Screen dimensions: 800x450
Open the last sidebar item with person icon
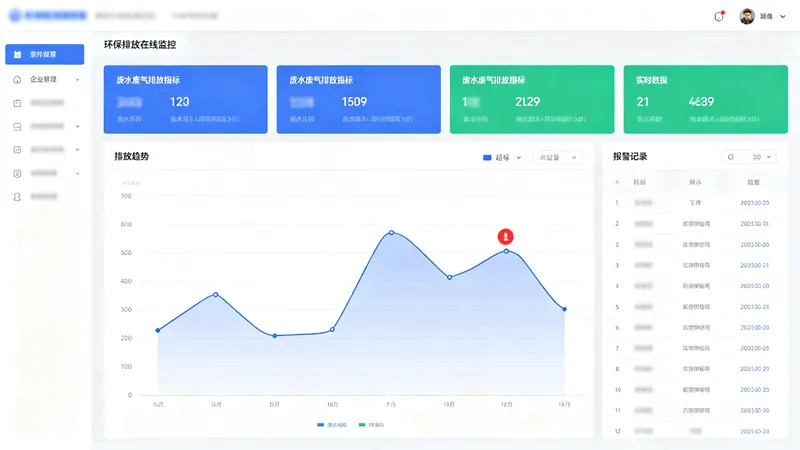coord(45,197)
